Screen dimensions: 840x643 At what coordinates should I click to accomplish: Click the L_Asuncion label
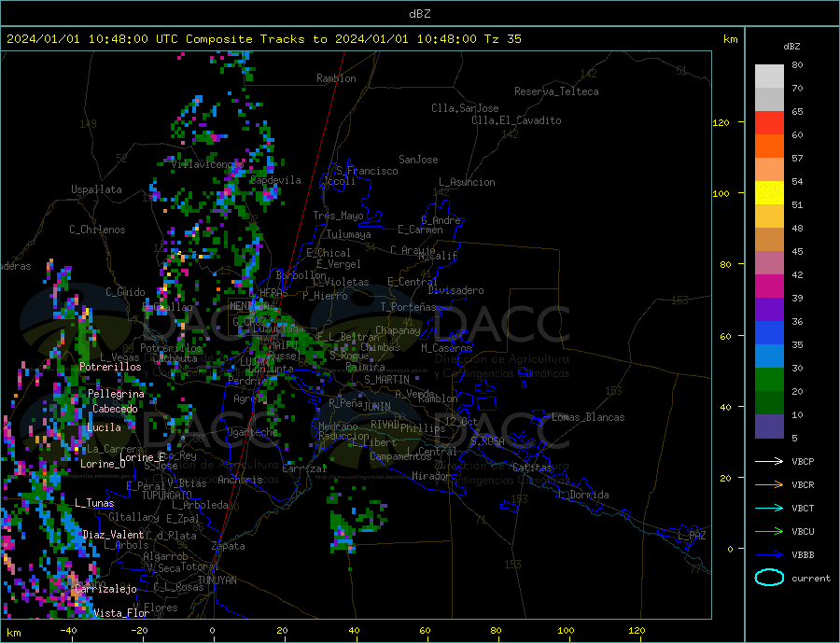click(x=468, y=182)
